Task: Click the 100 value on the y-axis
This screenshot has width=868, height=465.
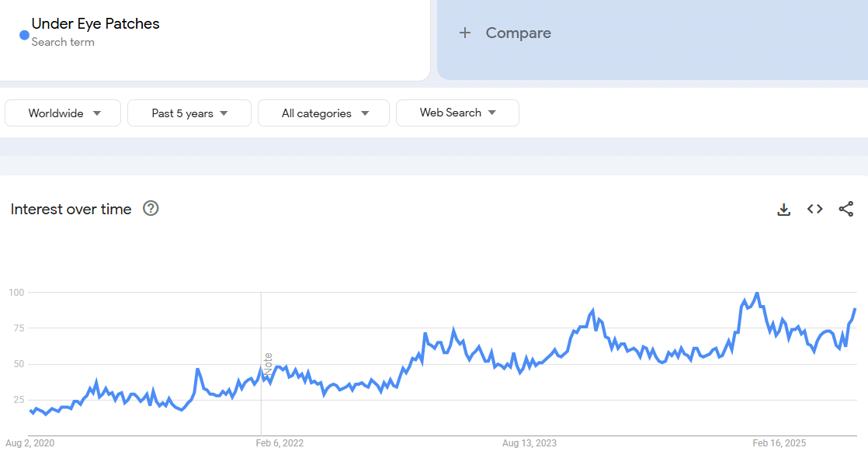Action: tap(16, 292)
